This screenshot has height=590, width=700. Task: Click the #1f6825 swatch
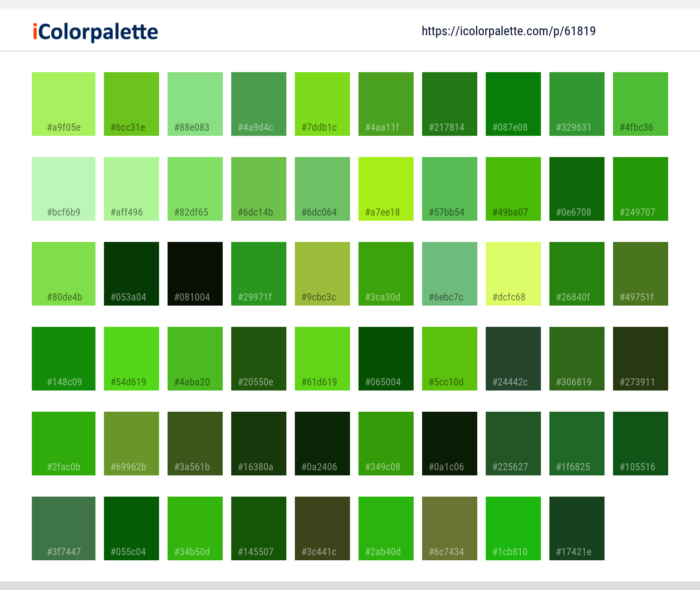[577, 444]
